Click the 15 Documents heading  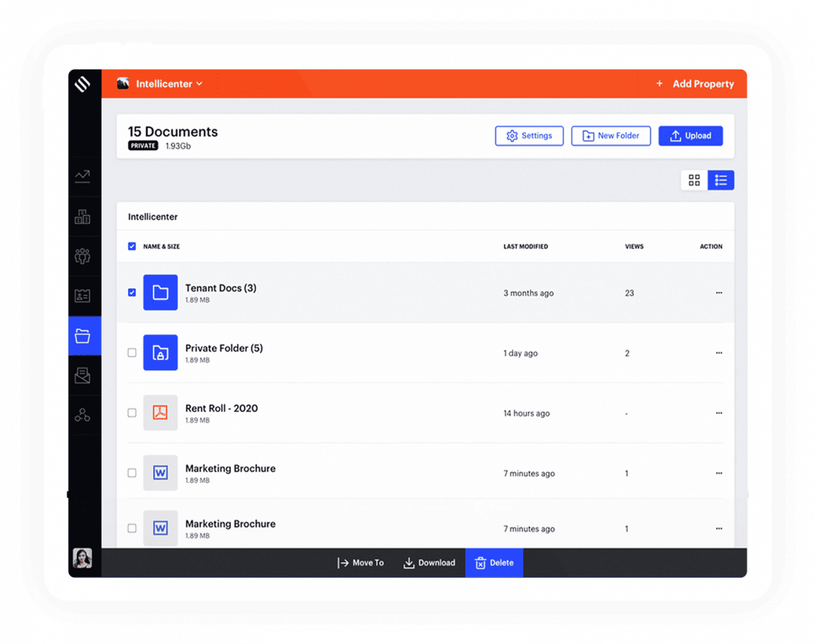click(x=173, y=132)
